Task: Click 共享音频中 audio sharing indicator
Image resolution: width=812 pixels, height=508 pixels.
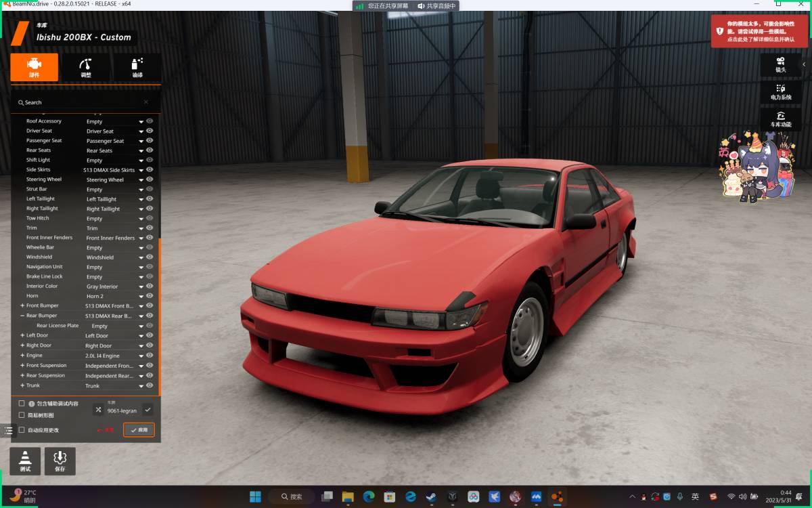Action: [436, 5]
